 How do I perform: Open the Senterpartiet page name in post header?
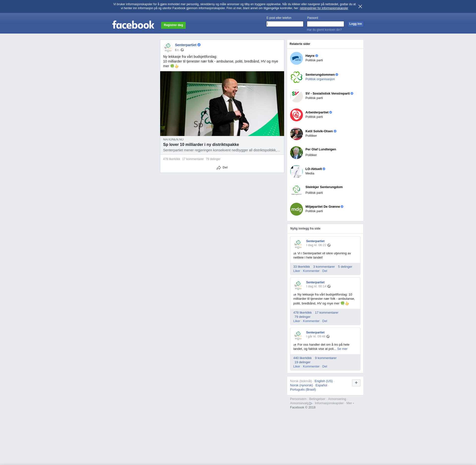click(186, 45)
